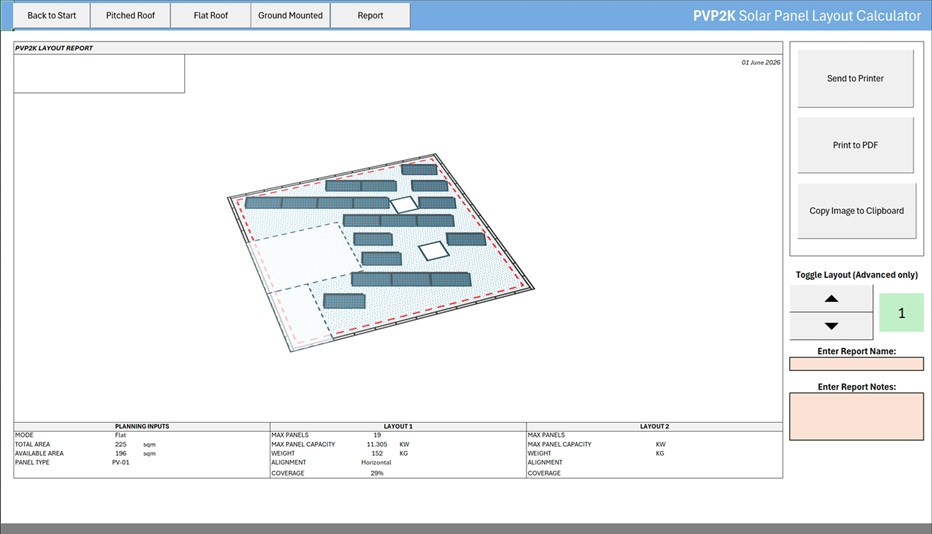
Task: Click the Back to Start button
Action: (52, 15)
